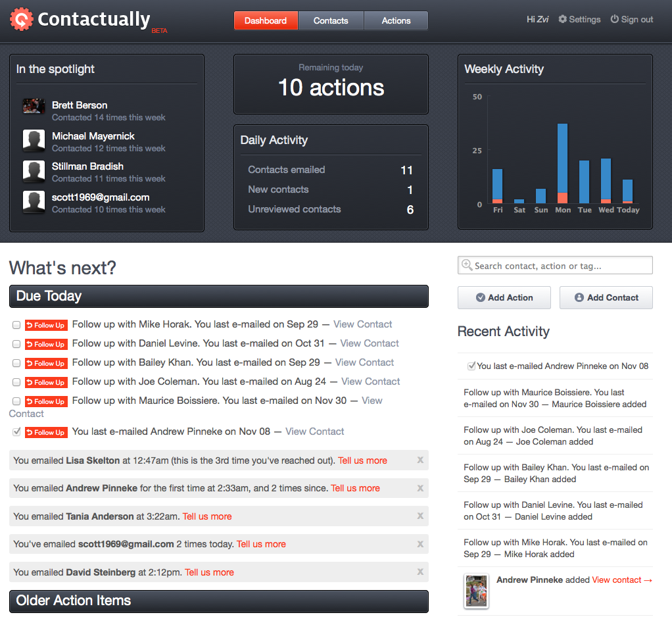The height and width of the screenshot is (617, 672).
Task: Click the Add Contact button
Action: [x=606, y=297]
